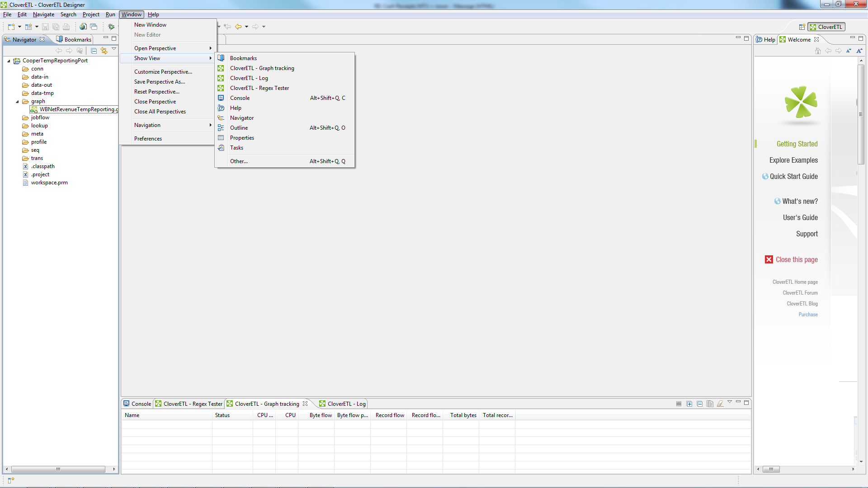Expand the Open Perspective submenu
The height and width of the screenshot is (488, 868).
(168, 48)
